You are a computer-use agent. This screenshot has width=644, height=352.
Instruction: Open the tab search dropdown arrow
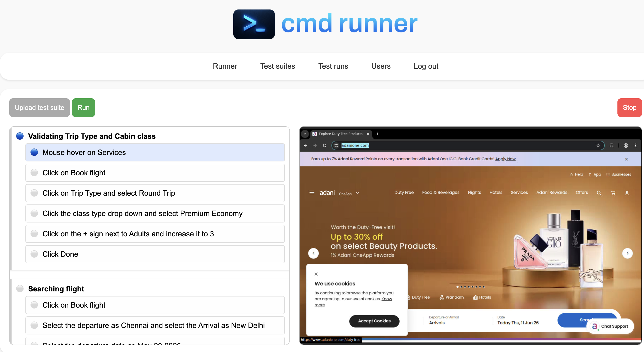click(305, 134)
